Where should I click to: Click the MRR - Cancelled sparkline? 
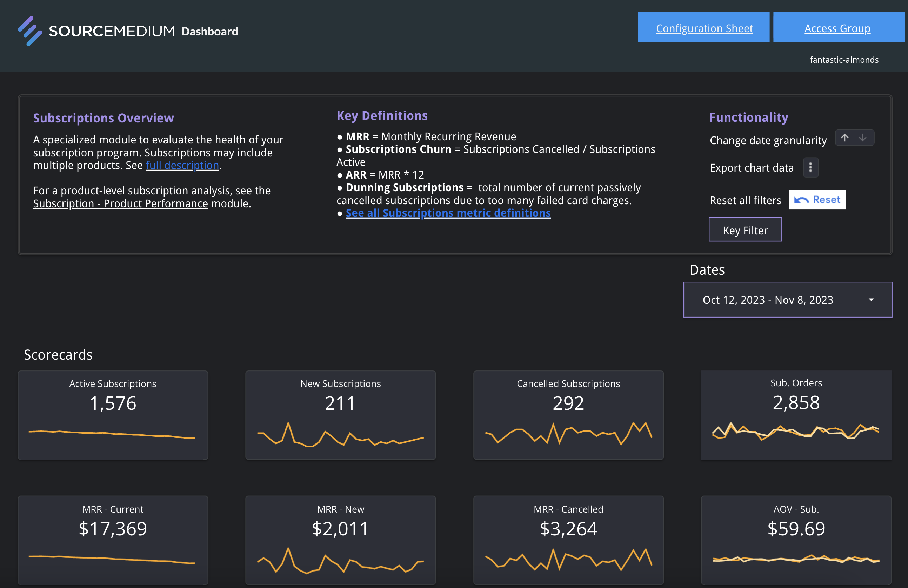[568, 560]
